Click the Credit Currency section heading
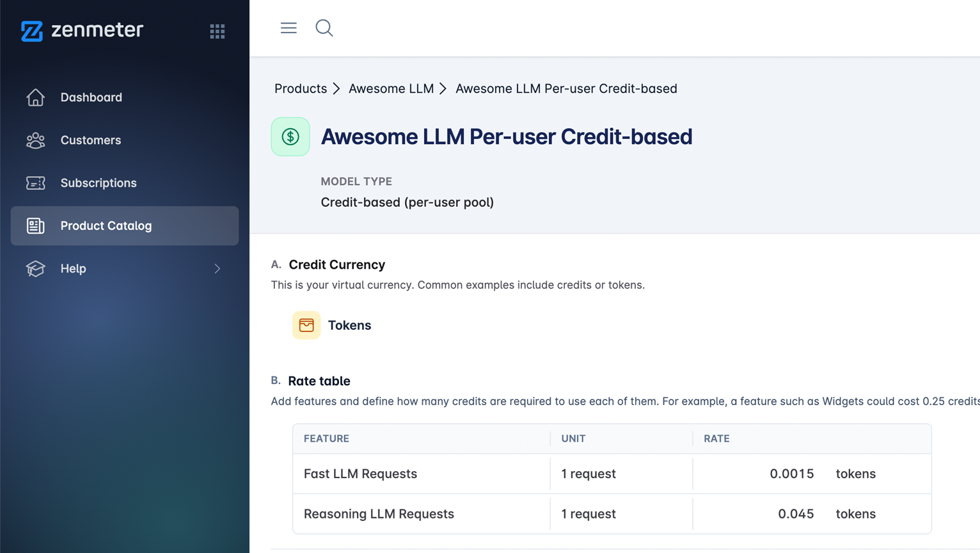 (336, 265)
